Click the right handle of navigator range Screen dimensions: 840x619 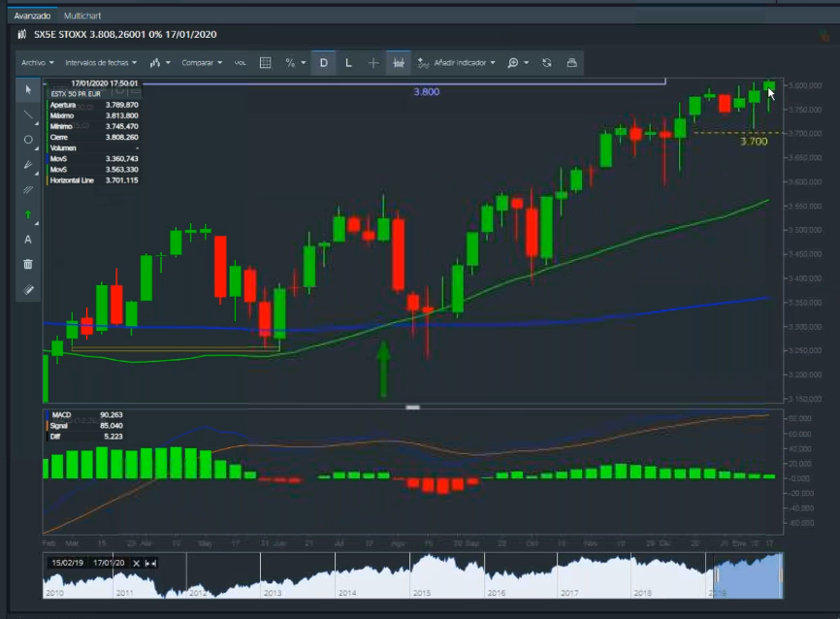[781, 575]
